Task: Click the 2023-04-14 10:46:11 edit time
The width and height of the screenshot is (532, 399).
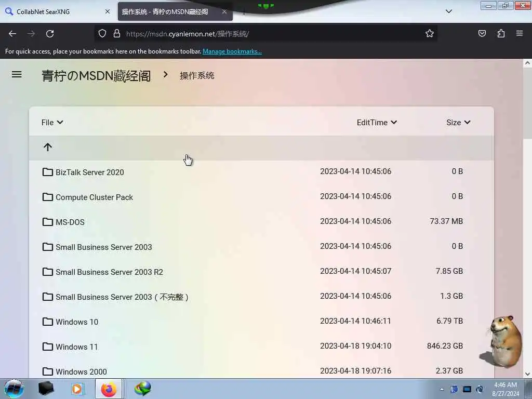Action: coord(355,321)
